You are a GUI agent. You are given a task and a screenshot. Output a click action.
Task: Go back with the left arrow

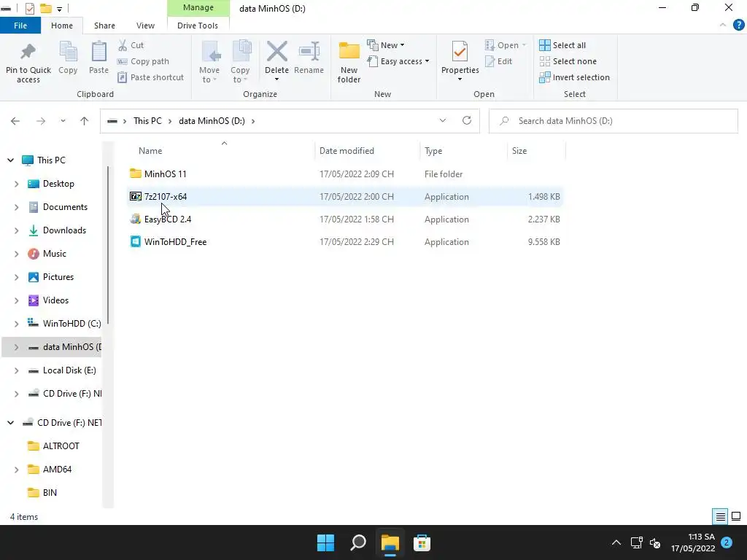click(x=15, y=121)
